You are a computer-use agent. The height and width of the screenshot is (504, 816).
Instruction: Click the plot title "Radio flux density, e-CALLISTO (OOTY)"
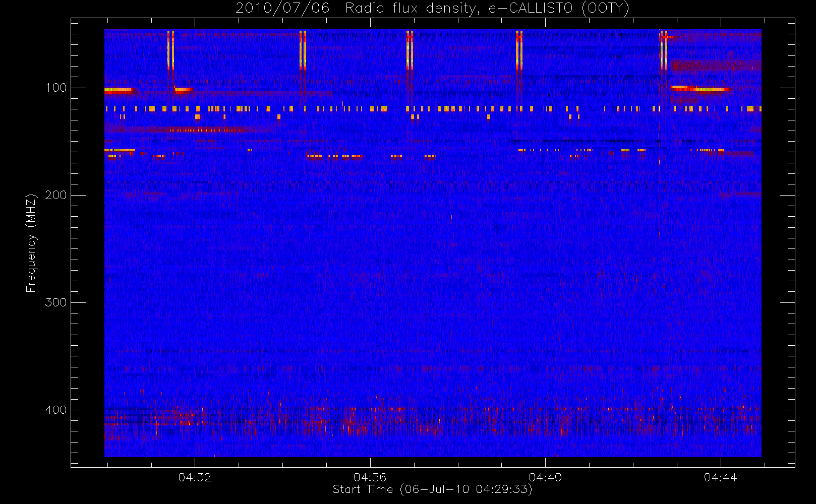tap(487, 9)
